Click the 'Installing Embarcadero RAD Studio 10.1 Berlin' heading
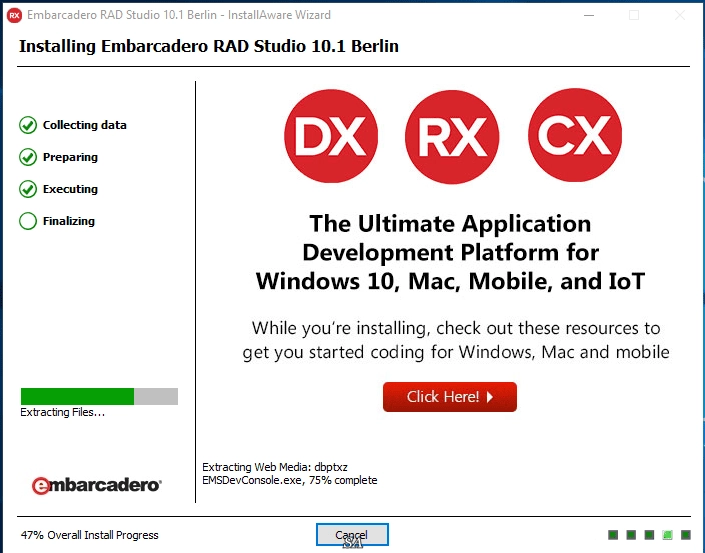 click(209, 46)
